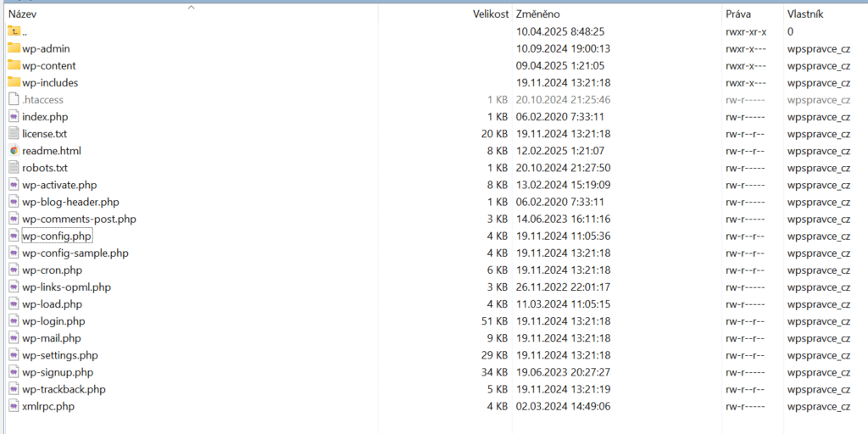
Task: Click date 02.03.2024 14:49:06 of xmlrpc.php
Action: click(564, 407)
